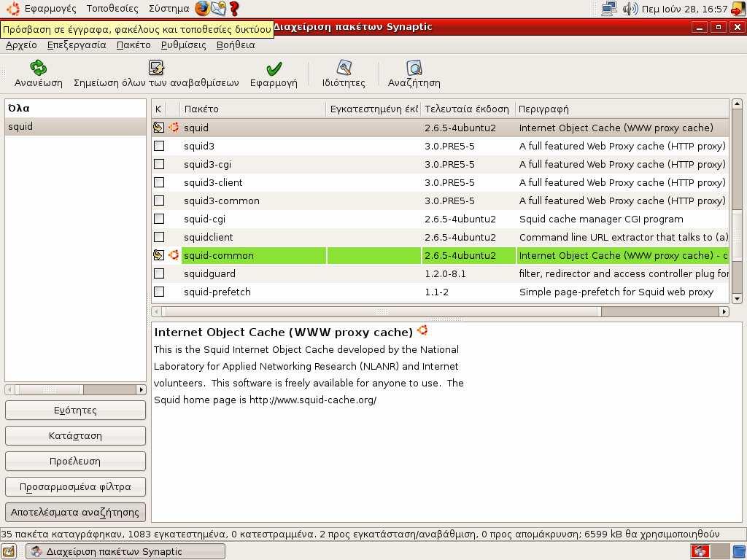Click the package list horizontal scrollbar thumb
The image size is (747, 560).
[381, 311]
